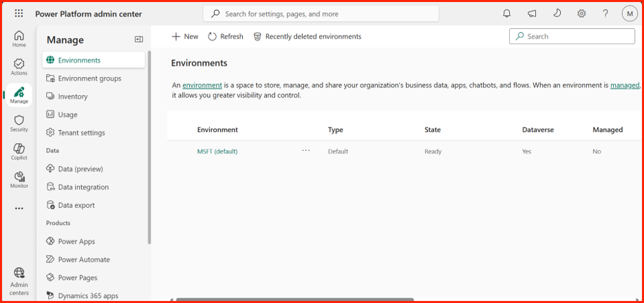
Task: Open Actions in left rail
Action: (19, 67)
